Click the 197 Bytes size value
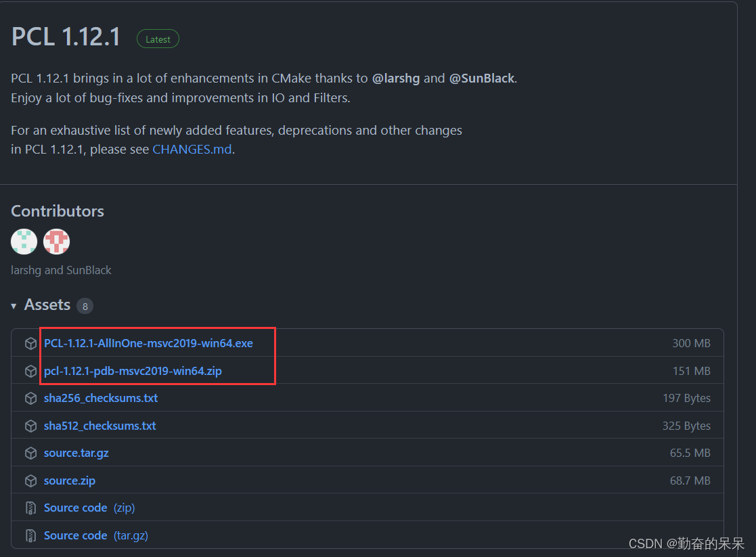Screen dimensions: 756x557 686,399
